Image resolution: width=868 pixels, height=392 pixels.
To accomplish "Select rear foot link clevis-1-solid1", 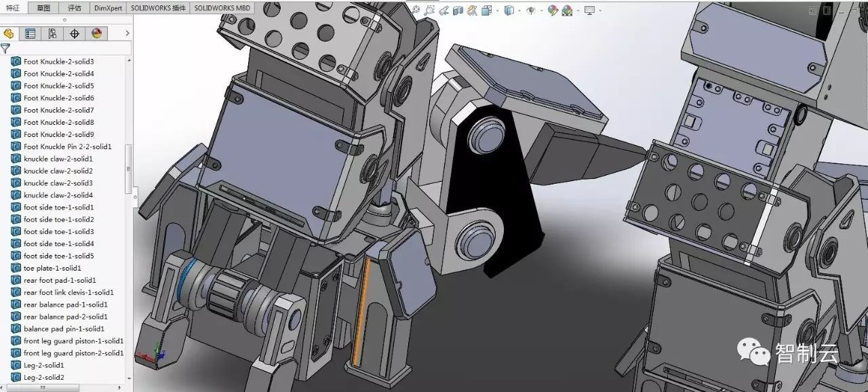I will pyautogui.click(x=68, y=292).
